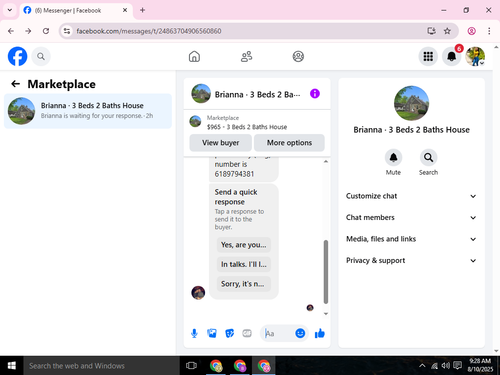
Task: Click the volume icon in system tray
Action: [x=445, y=366]
